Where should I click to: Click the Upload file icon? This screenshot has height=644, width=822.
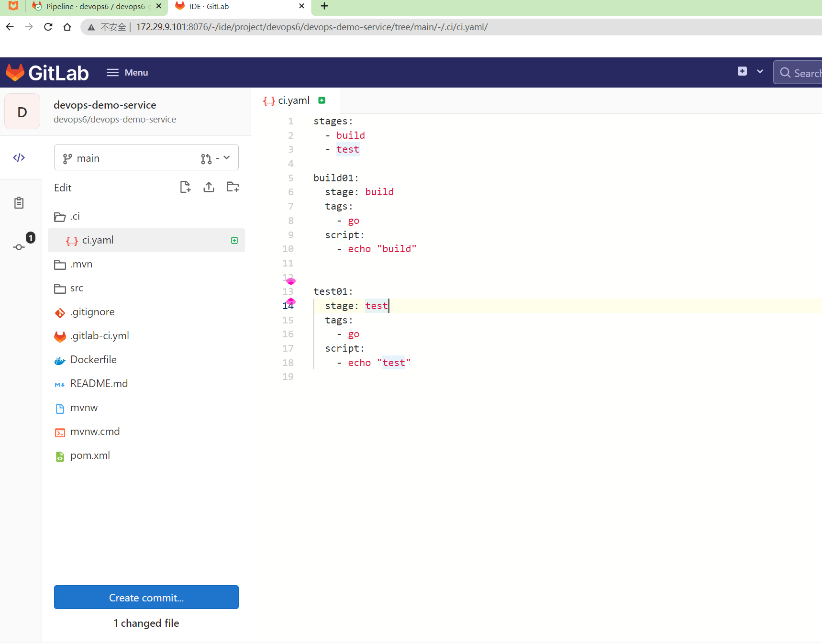pyautogui.click(x=209, y=187)
